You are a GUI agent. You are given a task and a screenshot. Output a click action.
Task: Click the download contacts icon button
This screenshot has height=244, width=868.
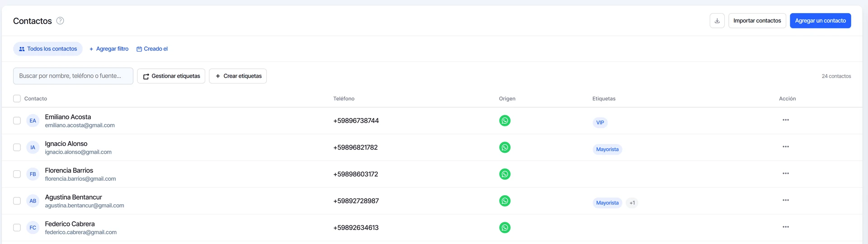click(x=717, y=21)
